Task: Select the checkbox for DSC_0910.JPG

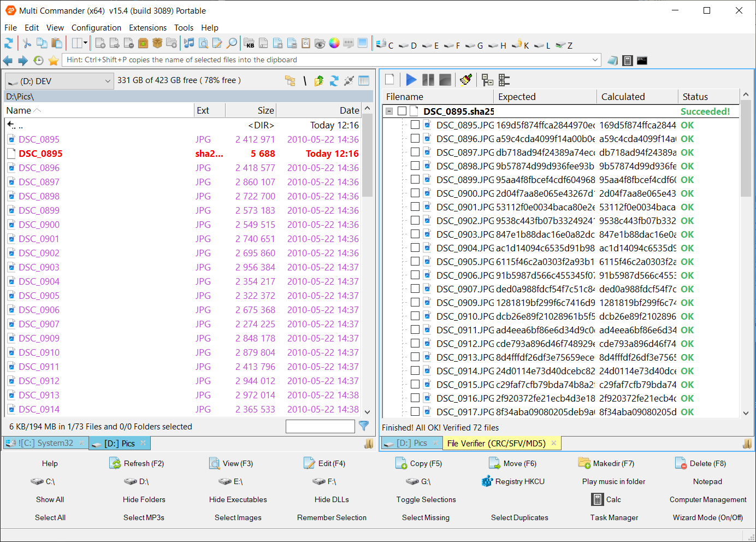Action: click(415, 316)
